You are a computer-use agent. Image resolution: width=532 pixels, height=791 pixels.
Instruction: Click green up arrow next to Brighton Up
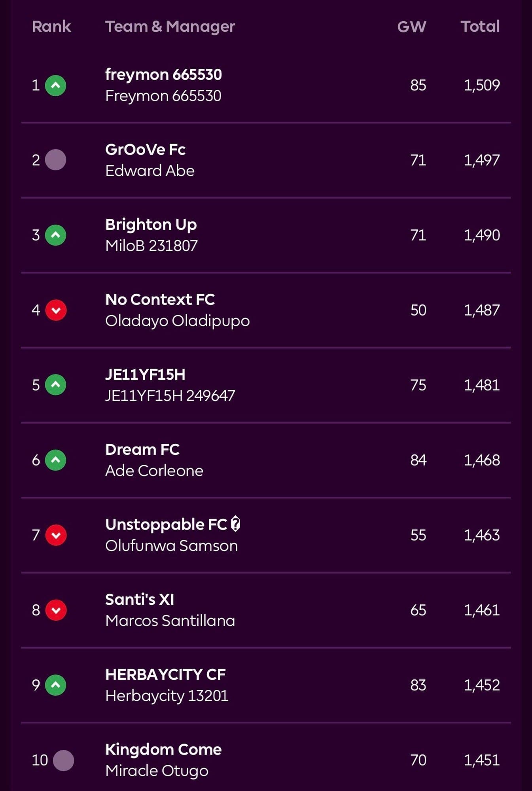[x=55, y=235]
